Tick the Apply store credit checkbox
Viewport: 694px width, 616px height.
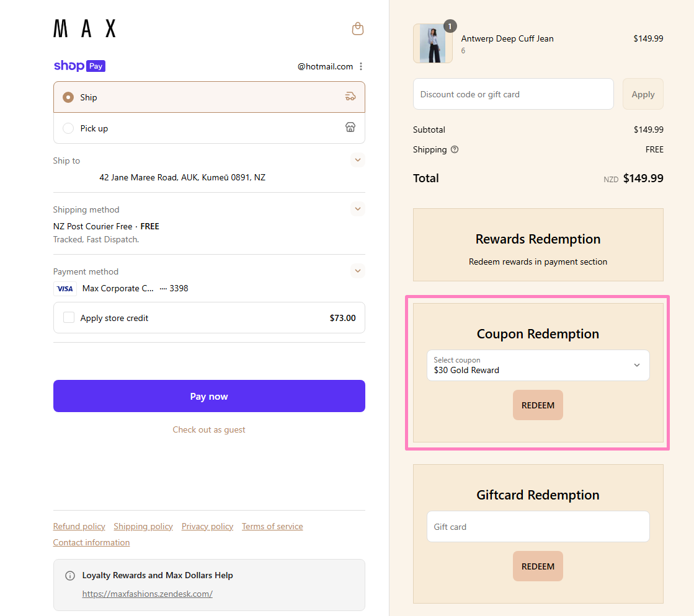(69, 318)
